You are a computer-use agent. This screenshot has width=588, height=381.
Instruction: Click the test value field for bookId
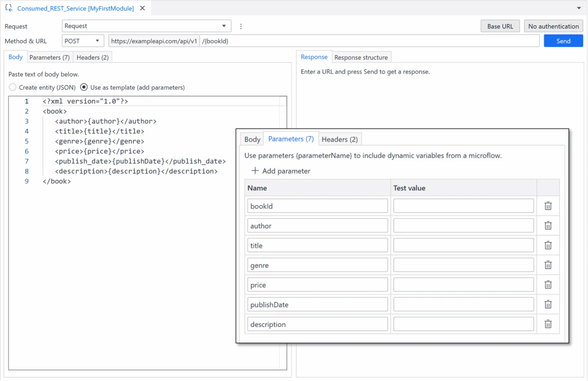click(x=463, y=206)
